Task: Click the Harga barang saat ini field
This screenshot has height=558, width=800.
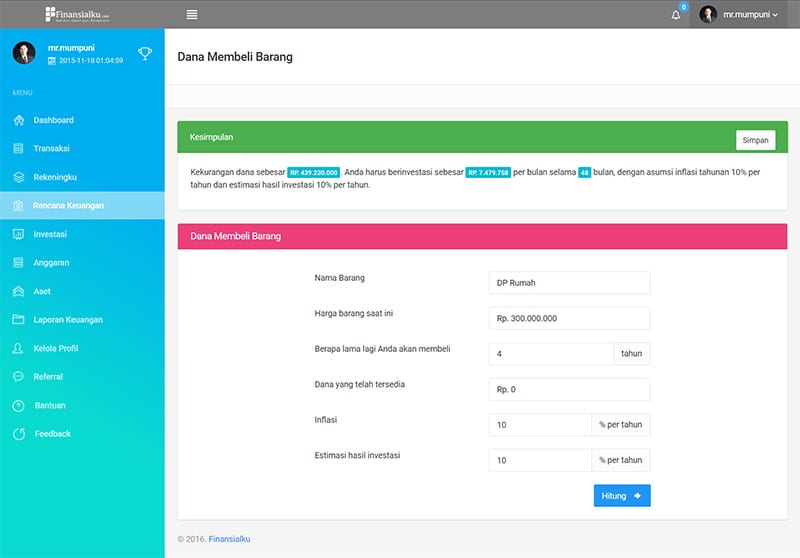Action: click(x=569, y=318)
